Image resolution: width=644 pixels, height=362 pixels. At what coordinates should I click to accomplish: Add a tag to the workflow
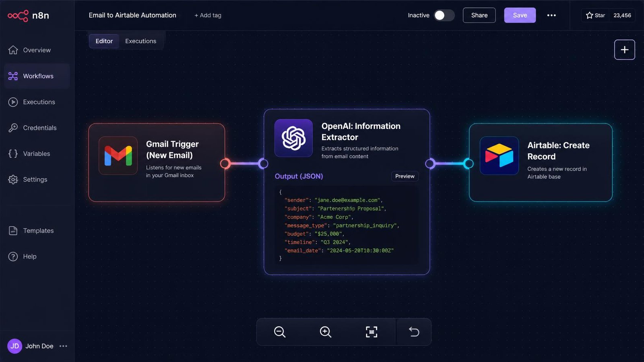click(208, 15)
